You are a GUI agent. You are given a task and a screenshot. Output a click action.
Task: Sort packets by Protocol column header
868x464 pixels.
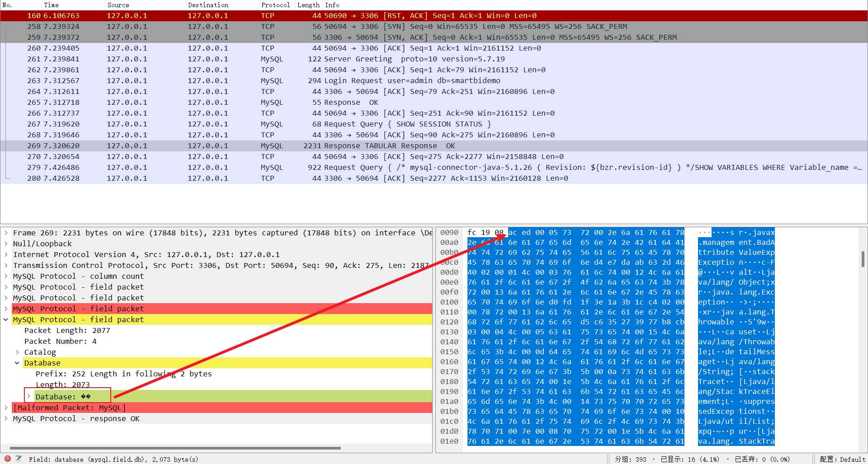[x=275, y=5]
